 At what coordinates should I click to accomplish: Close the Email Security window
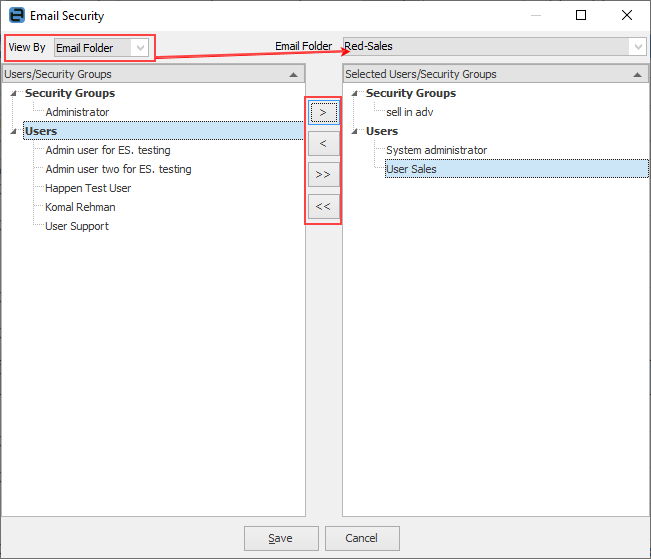pyautogui.click(x=627, y=15)
